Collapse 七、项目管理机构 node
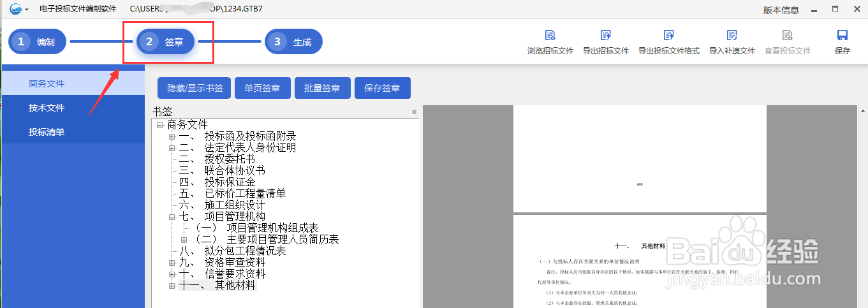The width and height of the screenshot is (868, 308). coord(172,217)
